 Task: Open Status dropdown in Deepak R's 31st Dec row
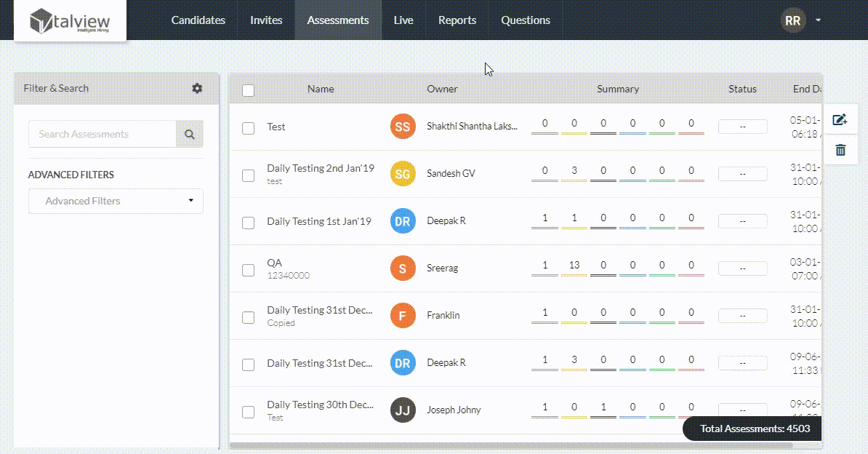[742, 362]
